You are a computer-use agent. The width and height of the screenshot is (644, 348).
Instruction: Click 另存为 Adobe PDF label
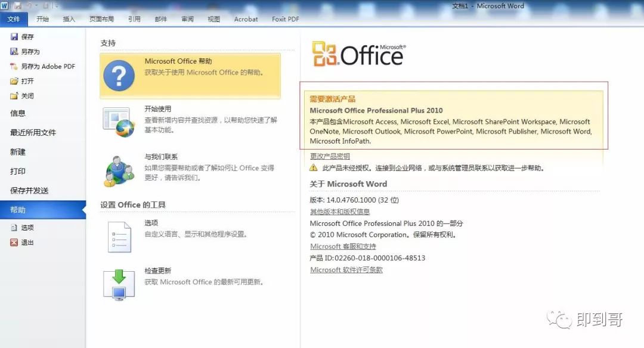(x=48, y=66)
